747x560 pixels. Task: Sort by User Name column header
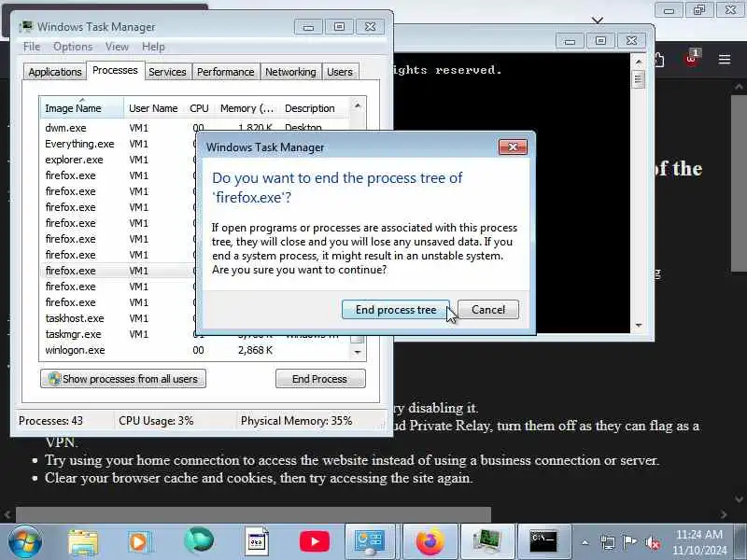tap(153, 108)
